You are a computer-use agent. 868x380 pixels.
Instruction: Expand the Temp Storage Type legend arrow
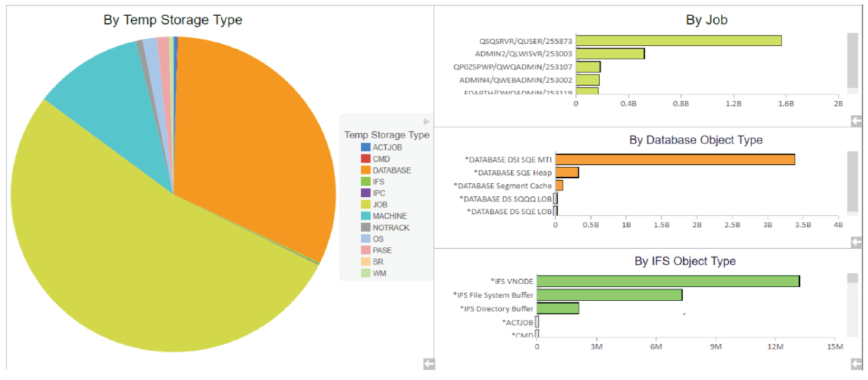[426, 122]
